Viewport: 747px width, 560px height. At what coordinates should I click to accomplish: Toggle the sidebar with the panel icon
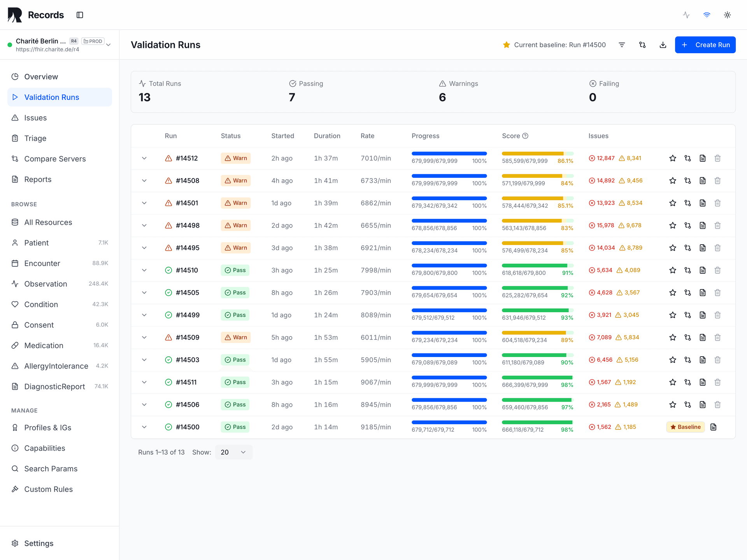(x=80, y=15)
